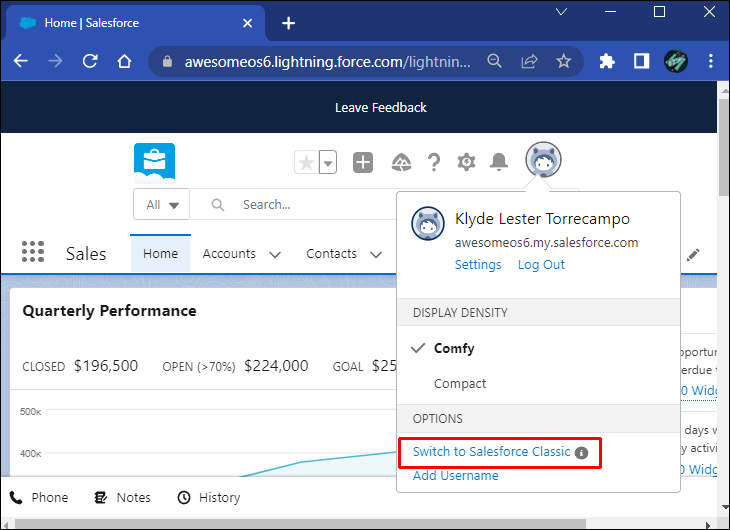Switch to the Home tab
Image resolution: width=730 pixels, height=530 pixels.
[x=160, y=253]
